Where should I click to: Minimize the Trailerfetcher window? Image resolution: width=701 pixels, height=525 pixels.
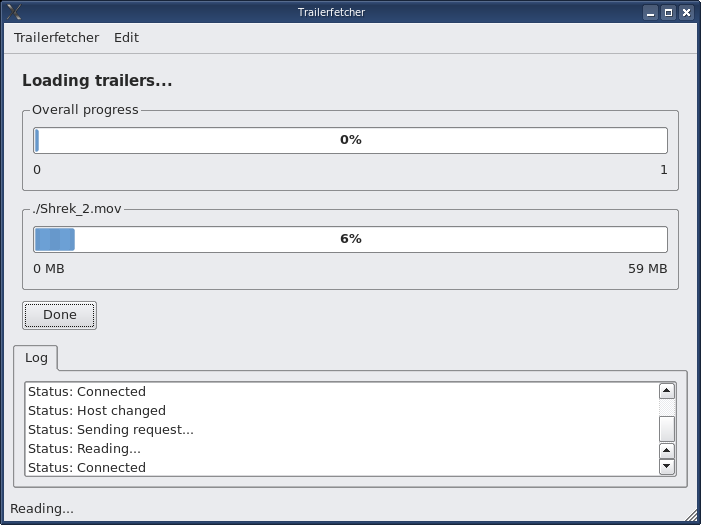click(x=650, y=13)
